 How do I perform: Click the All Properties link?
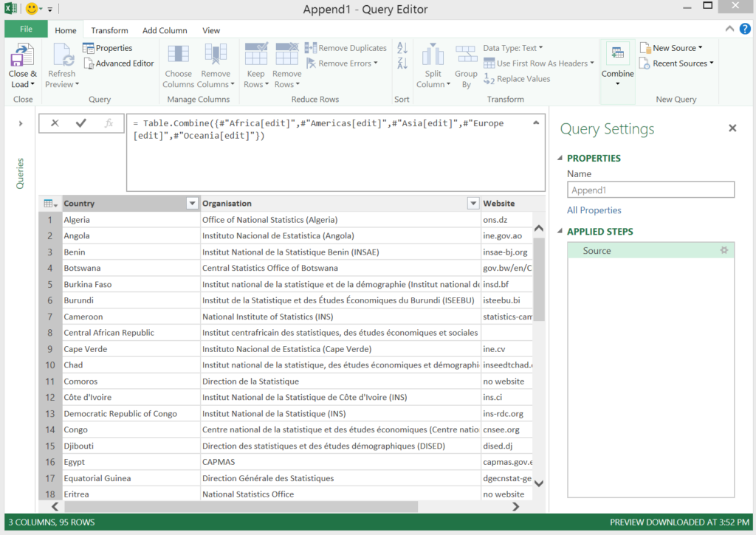click(594, 210)
